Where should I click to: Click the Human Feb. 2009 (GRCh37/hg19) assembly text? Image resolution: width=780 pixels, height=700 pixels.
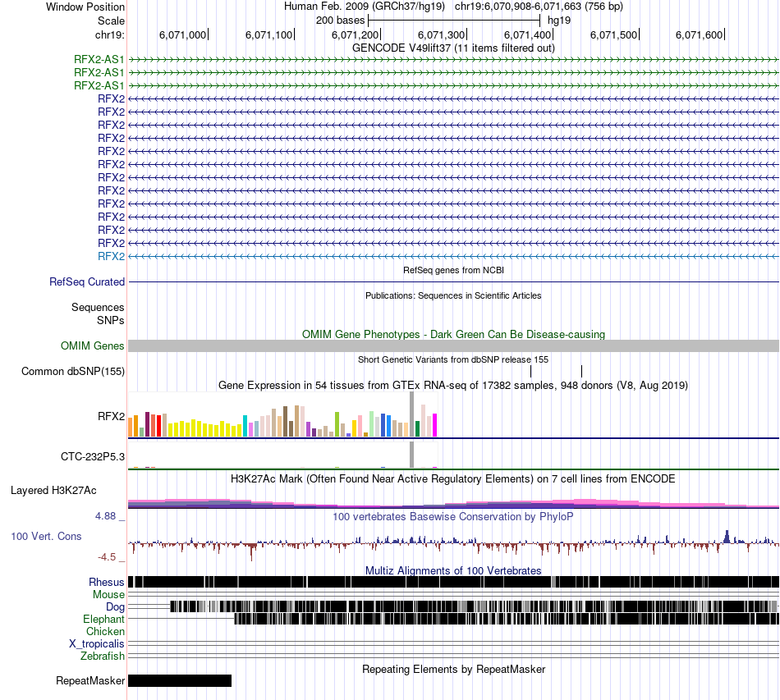364,7
